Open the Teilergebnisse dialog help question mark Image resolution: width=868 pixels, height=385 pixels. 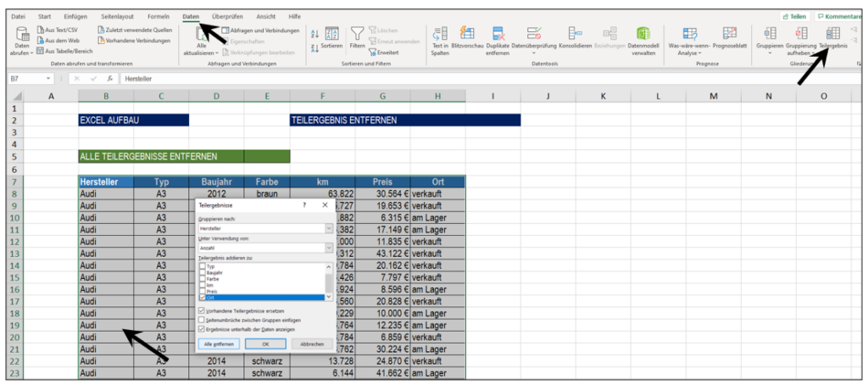(x=304, y=205)
